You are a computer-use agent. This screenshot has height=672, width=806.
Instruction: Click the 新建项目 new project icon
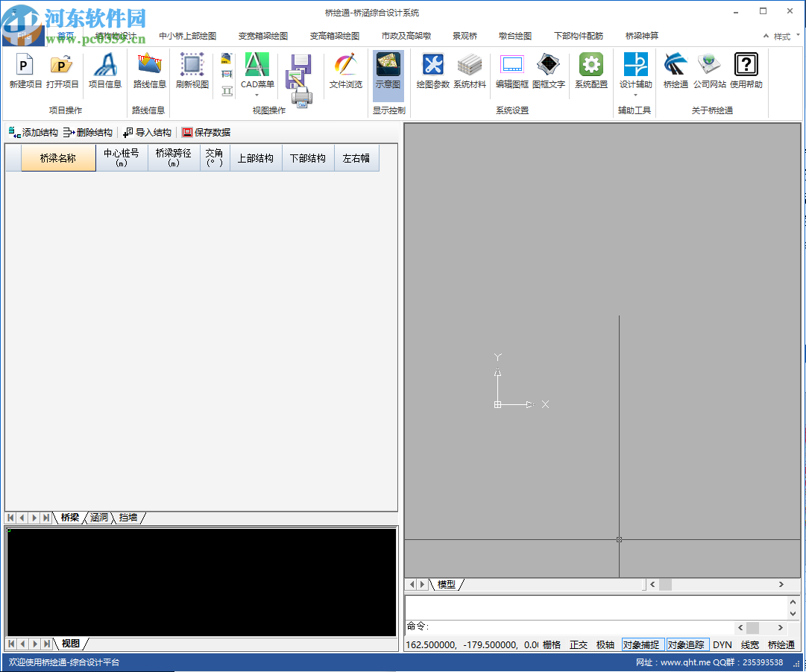25,71
